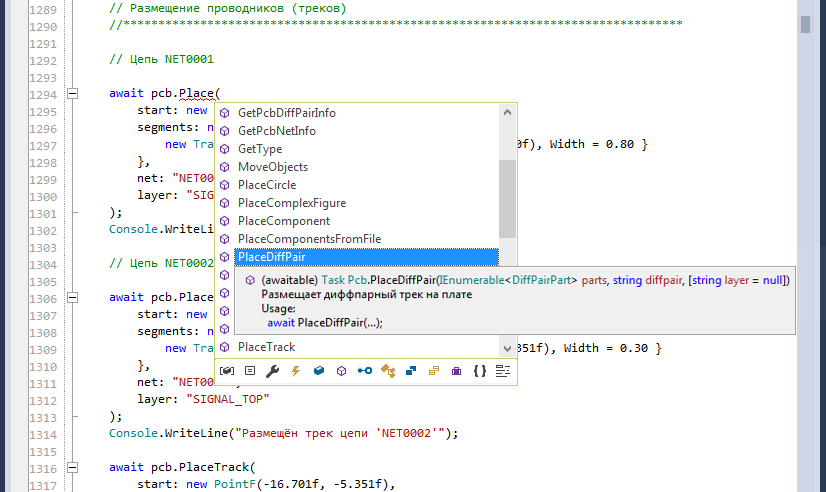Filter IntelliSense by structures orange icon
826x492 pixels.
434,371
